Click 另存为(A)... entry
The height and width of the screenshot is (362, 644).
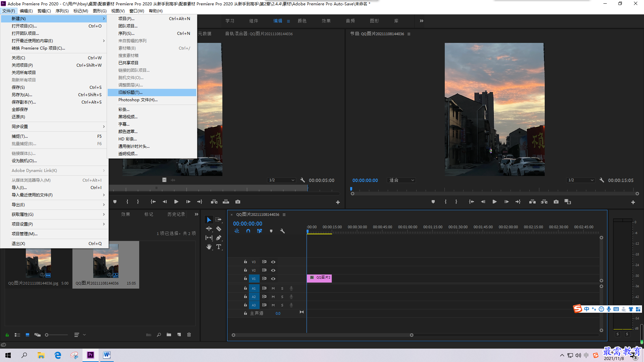click(54, 95)
